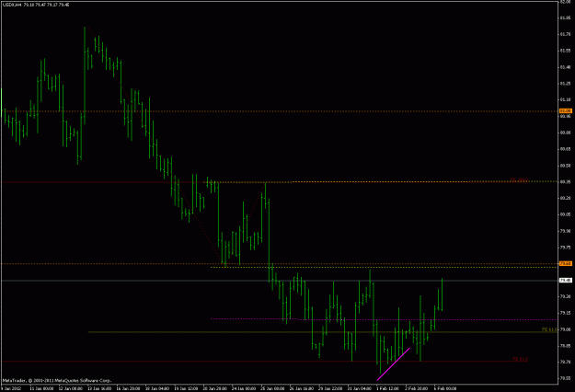Click the 13 Jan 16:00 time label
575x392 pixels.
coord(99,388)
